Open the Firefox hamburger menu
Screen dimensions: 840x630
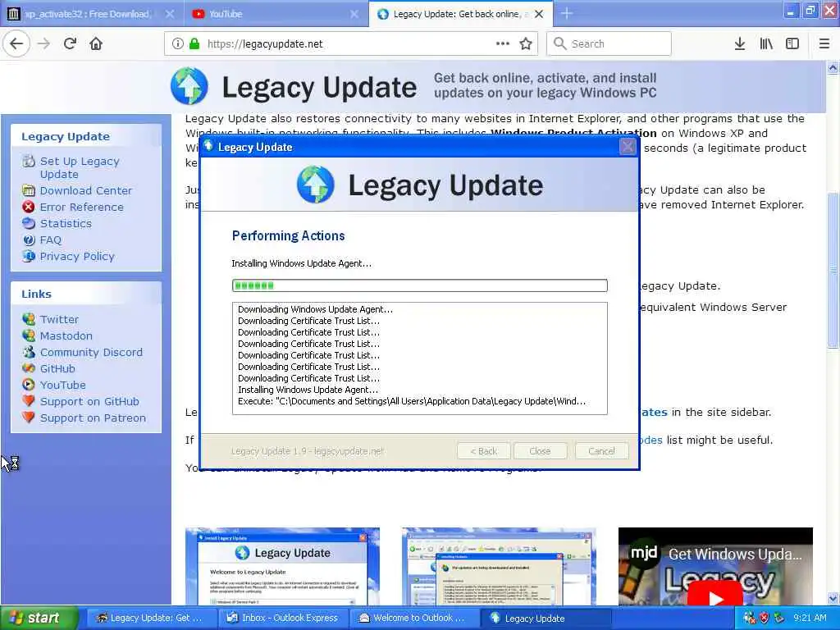824,44
